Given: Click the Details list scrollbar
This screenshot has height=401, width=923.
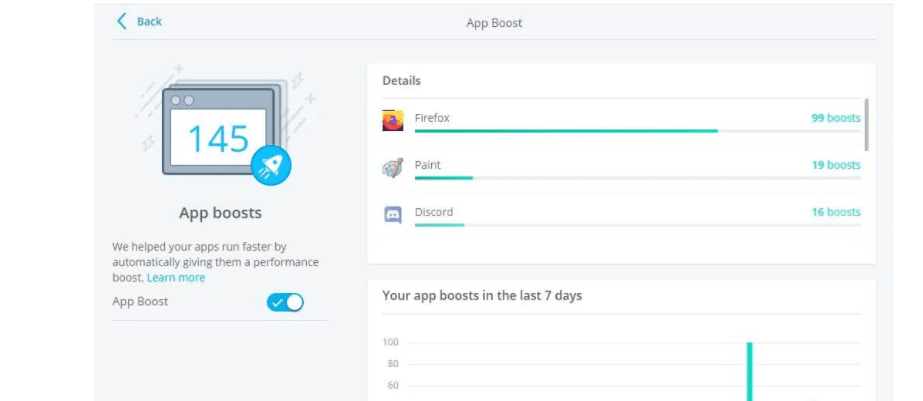Looking at the screenshot, I should tap(866, 124).
